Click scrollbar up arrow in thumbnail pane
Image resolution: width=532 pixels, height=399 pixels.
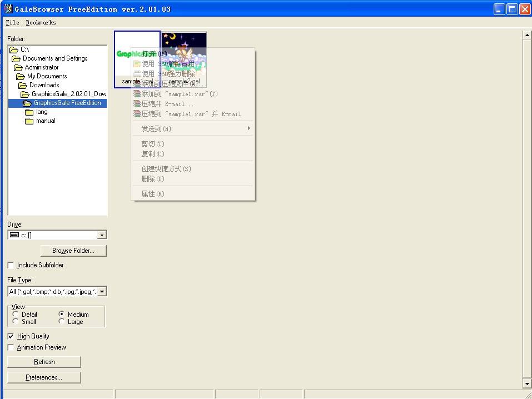(x=526, y=35)
